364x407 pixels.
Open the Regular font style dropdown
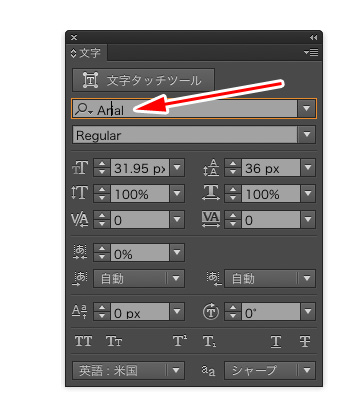pos(306,135)
